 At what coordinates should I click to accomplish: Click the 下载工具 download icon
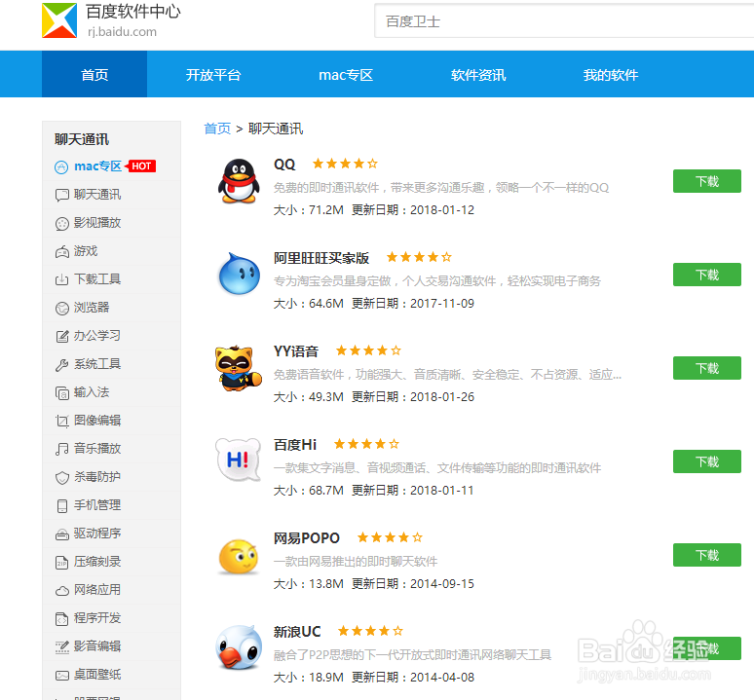click(62, 279)
